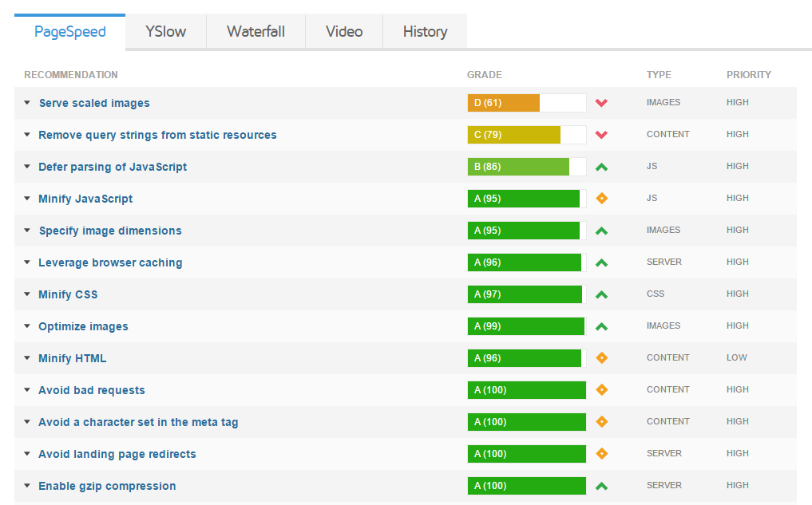Open the Waterfall tab
812x505 pixels.
point(255,32)
